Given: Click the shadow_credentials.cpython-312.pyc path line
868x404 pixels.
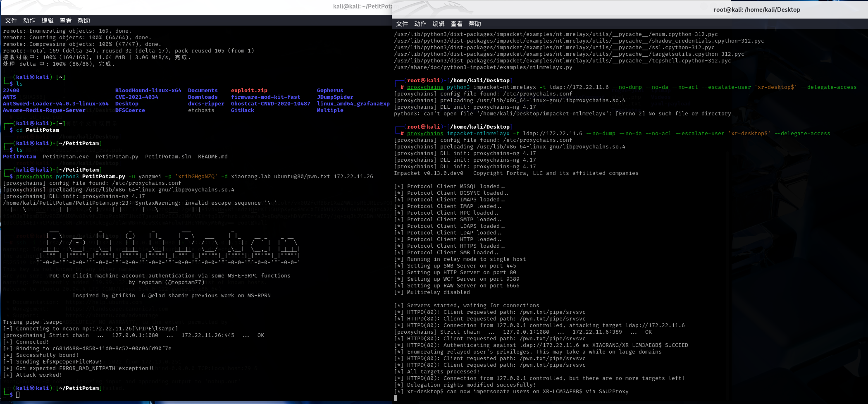Looking at the screenshot, I should point(579,41).
